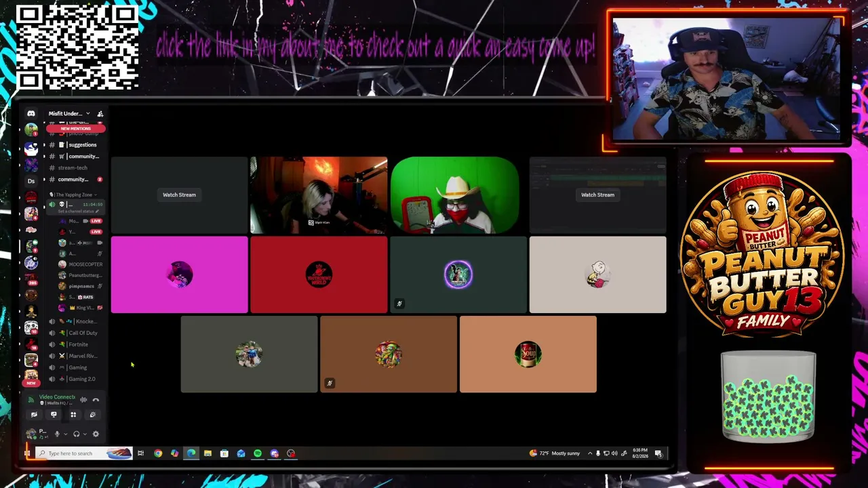The height and width of the screenshot is (488, 868).
Task: Open the soundboard in voice panel
Action: [93, 415]
